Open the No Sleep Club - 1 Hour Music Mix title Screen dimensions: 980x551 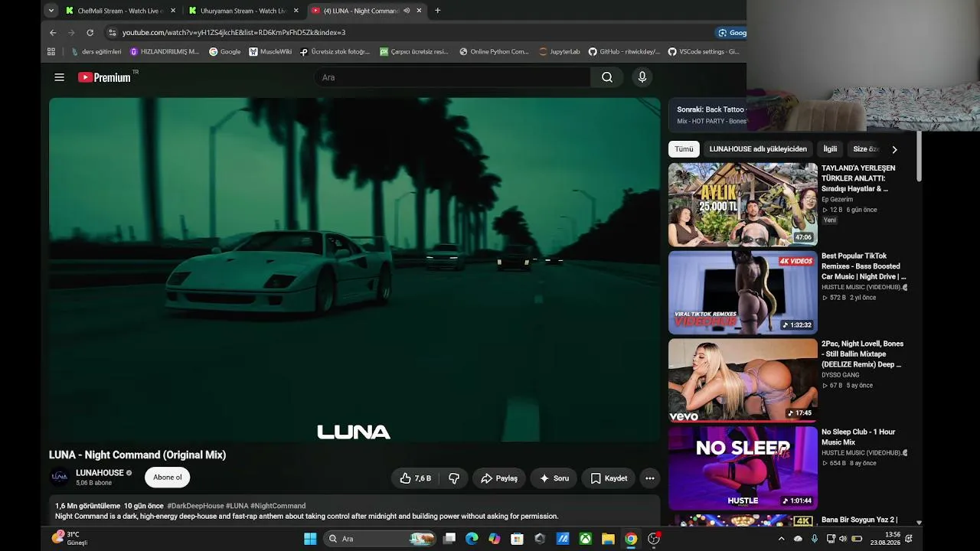coord(858,437)
